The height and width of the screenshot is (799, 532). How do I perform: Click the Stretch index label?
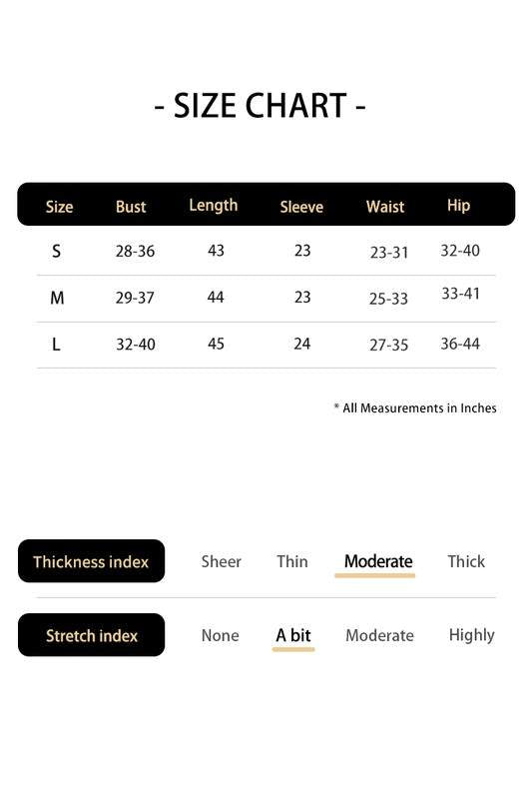91,635
